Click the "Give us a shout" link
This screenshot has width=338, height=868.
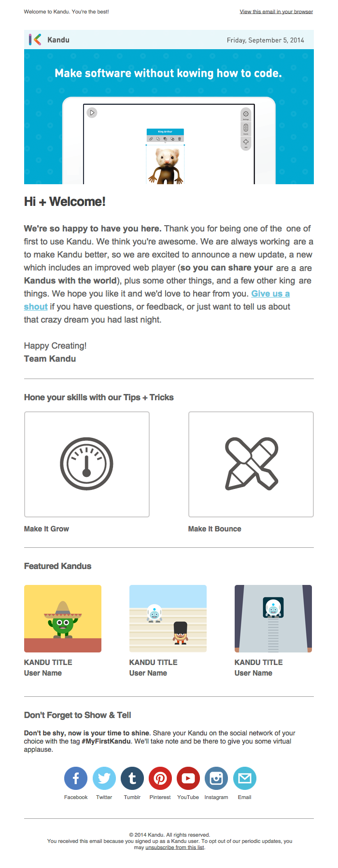pyautogui.click(x=270, y=294)
